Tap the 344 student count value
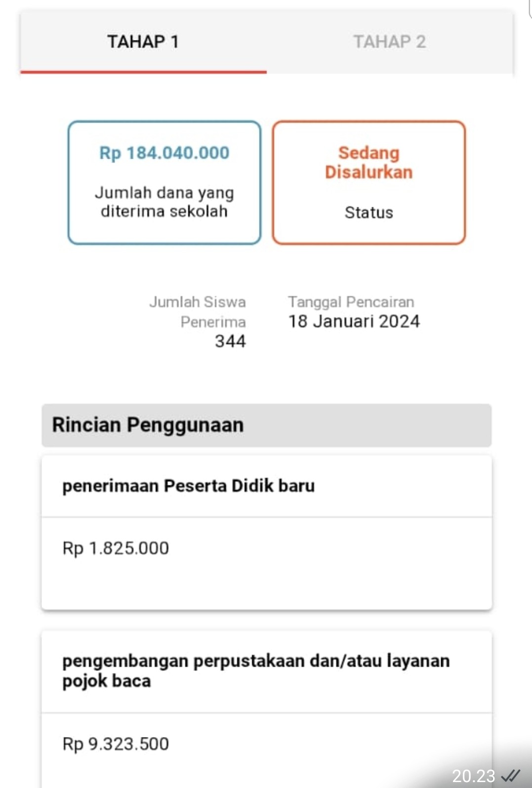This screenshot has height=788, width=532. tap(230, 341)
